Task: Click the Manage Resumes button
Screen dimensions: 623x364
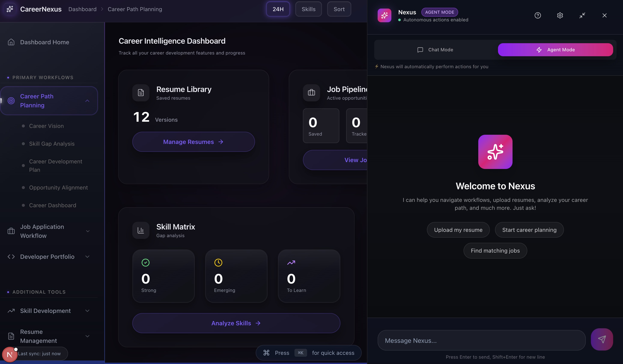Action: pyautogui.click(x=193, y=142)
